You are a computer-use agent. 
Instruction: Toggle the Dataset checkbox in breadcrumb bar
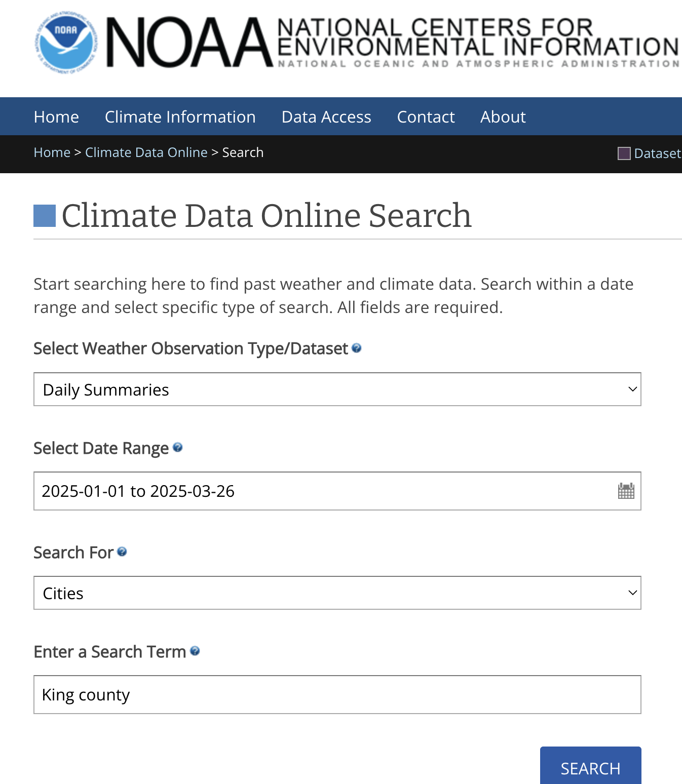pyautogui.click(x=624, y=153)
